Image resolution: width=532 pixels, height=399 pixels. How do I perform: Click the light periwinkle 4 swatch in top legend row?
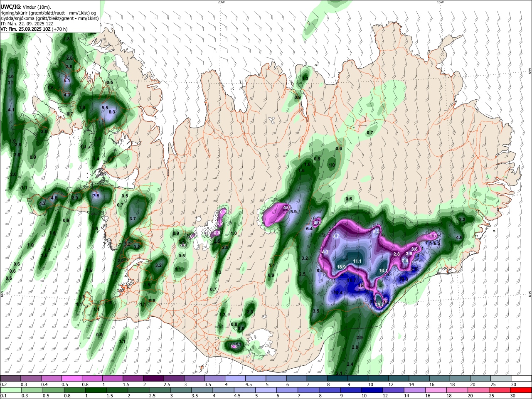pos(235,379)
